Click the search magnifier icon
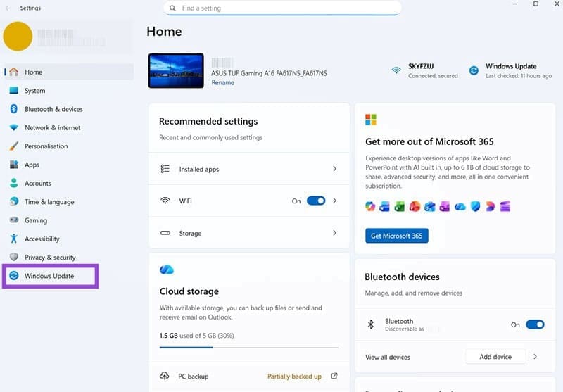Screen dimensions: 563x392 pos(172,8)
